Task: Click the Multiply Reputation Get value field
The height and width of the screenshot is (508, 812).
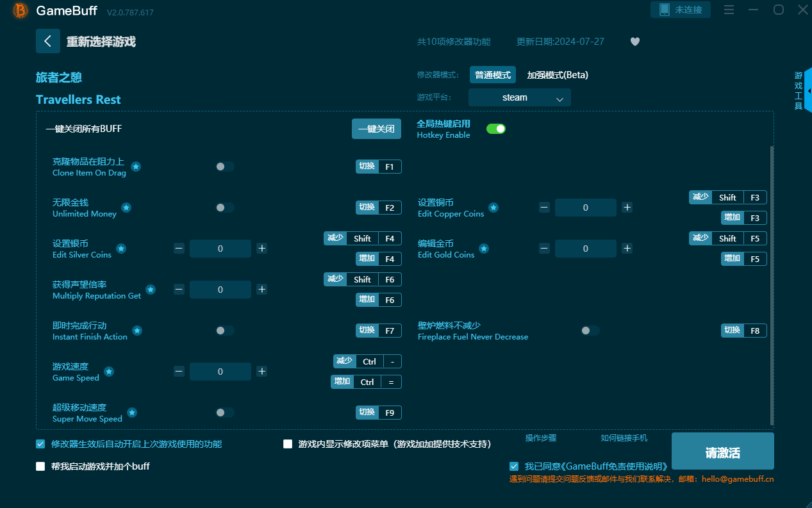Action: click(x=220, y=290)
